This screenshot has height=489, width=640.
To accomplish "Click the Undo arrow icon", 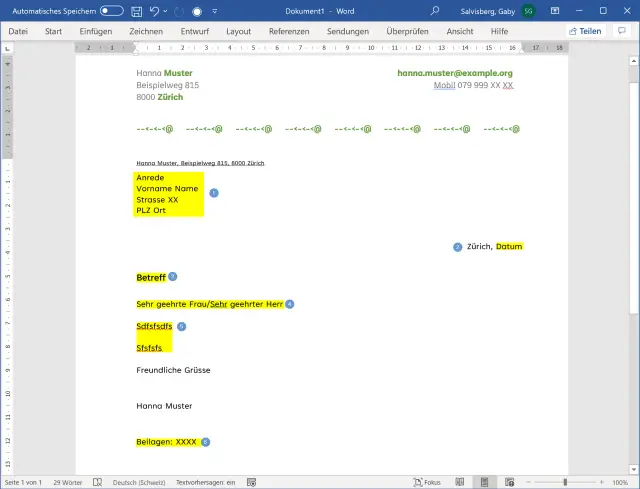I will [154, 11].
